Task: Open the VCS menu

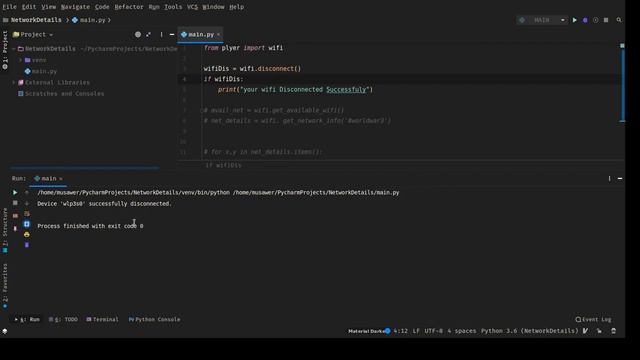Action: click(192, 7)
